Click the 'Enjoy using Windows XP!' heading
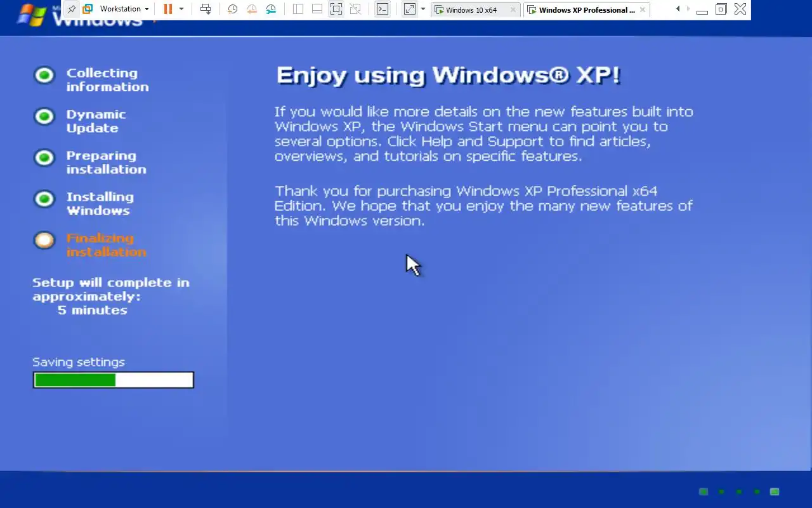 pyautogui.click(x=449, y=76)
